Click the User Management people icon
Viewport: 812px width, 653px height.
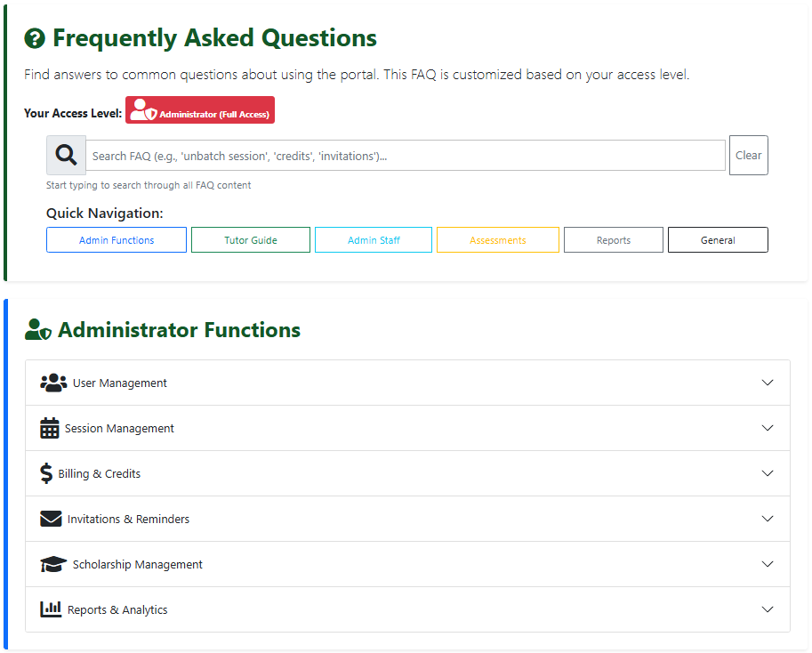(x=53, y=383)
